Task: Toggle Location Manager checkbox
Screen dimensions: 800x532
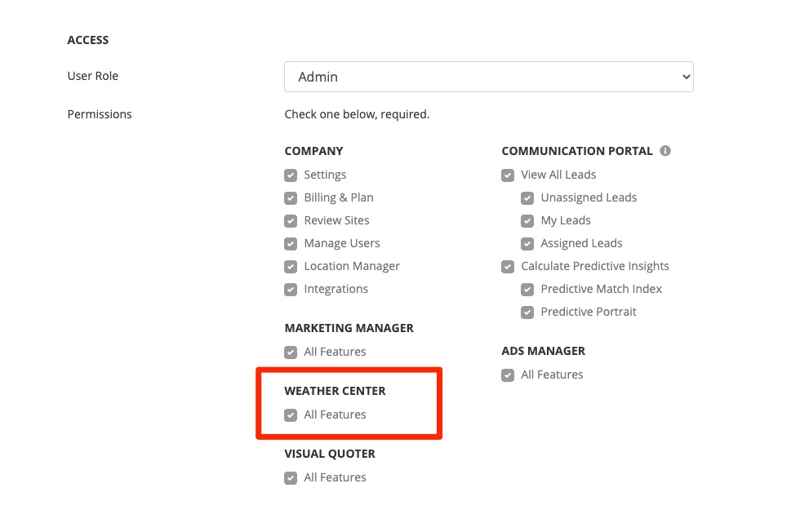Action: pyautogui.click(x=291, y=266)
